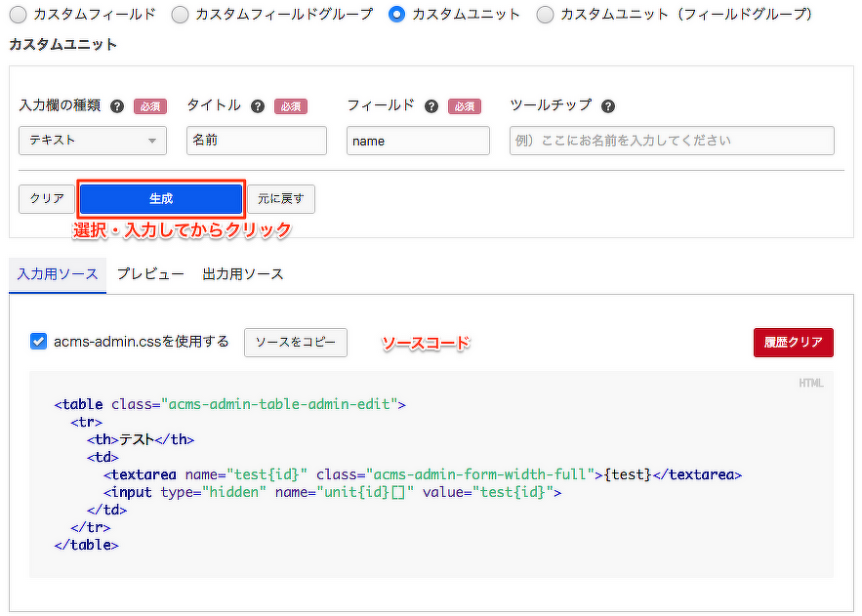
Task: Select カスタムユニット（フィールドグループ） radio option
Action: [545, 15]
